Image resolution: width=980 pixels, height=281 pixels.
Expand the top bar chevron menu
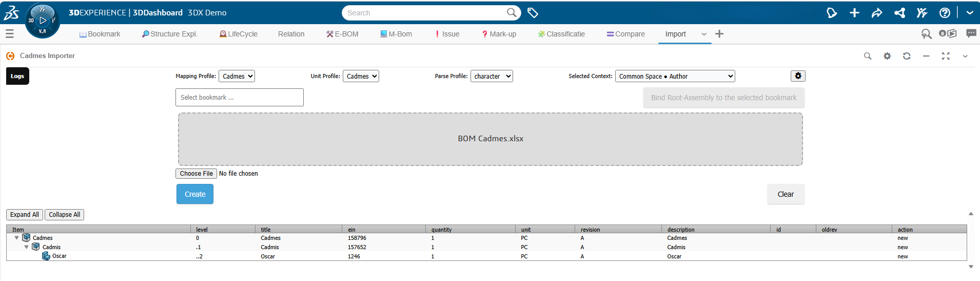point(969,13)
